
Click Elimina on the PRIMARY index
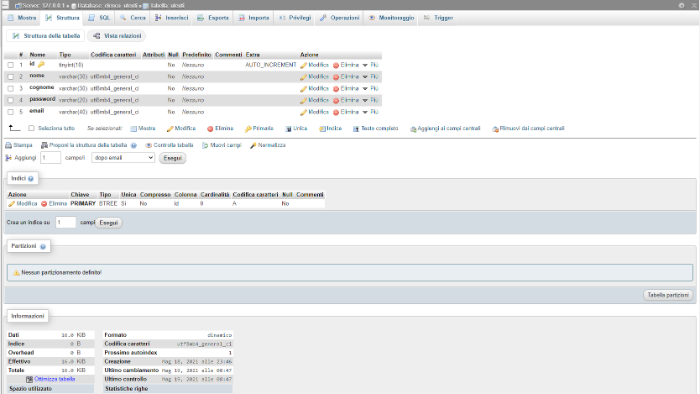click(x=54, y=203)
